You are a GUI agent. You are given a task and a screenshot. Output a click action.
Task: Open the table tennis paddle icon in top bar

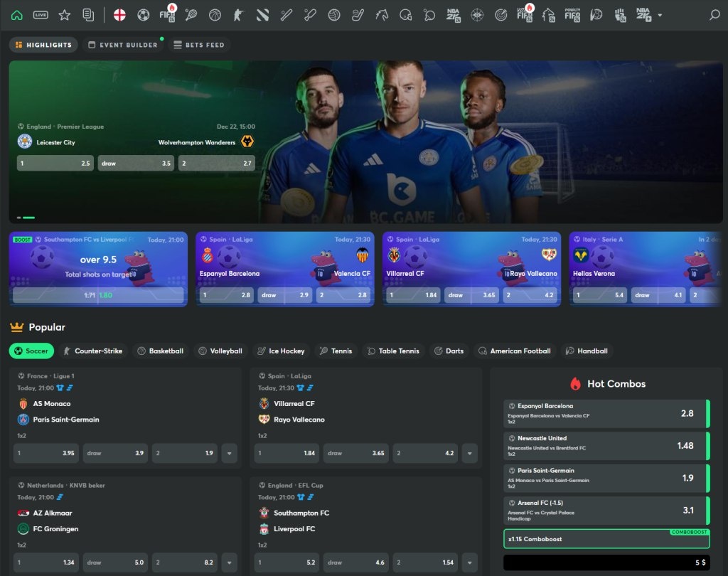(429, 15)
